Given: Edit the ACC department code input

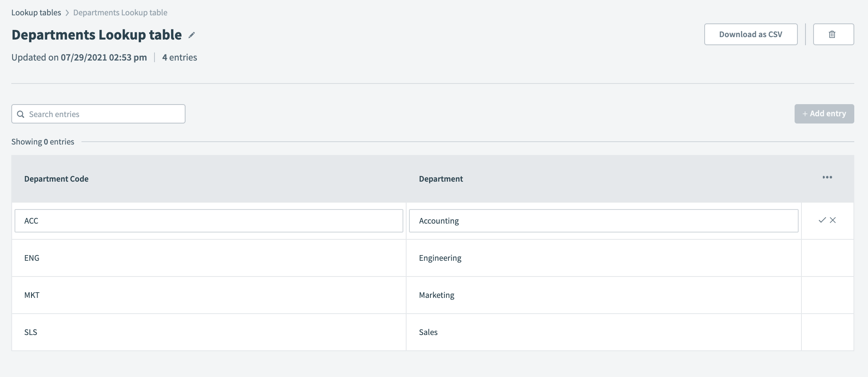Looking at the screenshot, I should tap(209, 221).
